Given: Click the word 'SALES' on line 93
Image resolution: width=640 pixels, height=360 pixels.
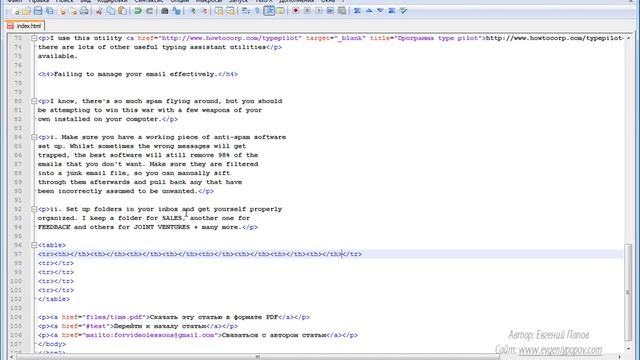Looking at the screenshot, I should [x=172, y=218].
